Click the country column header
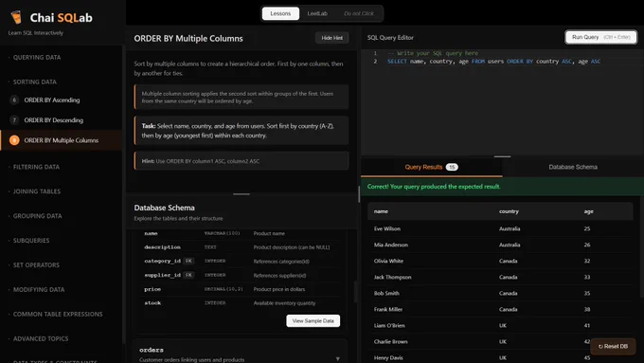The image size is (644, 363). [x=509, y=211]
